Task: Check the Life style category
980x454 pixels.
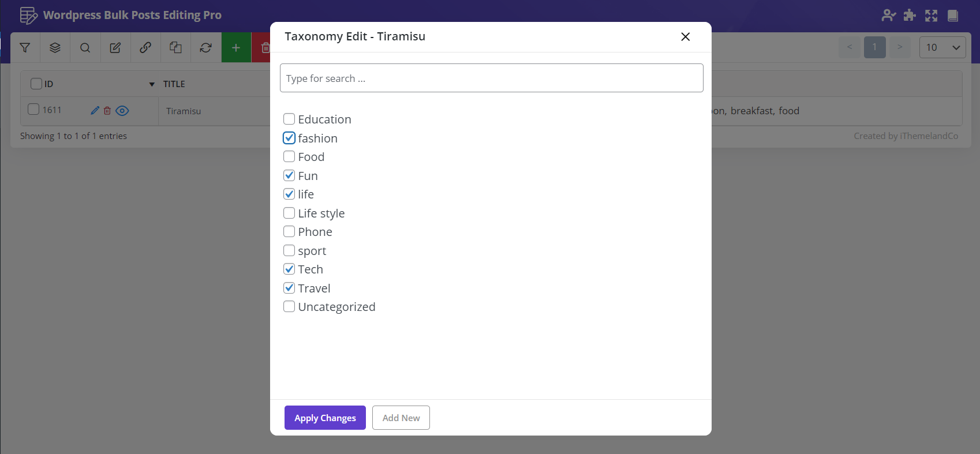Action: tap(289, 213)
